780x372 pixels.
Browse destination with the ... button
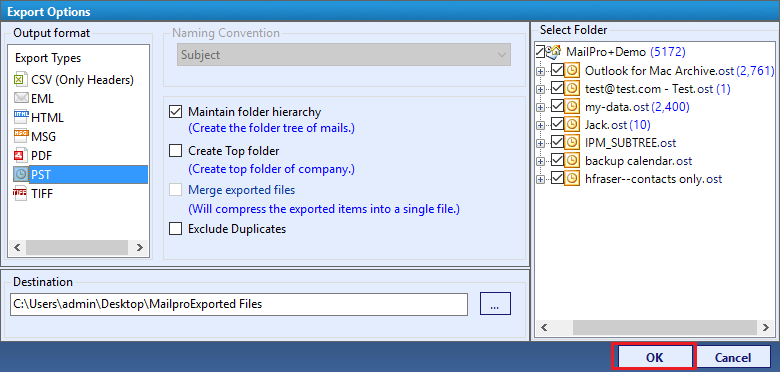495,304
